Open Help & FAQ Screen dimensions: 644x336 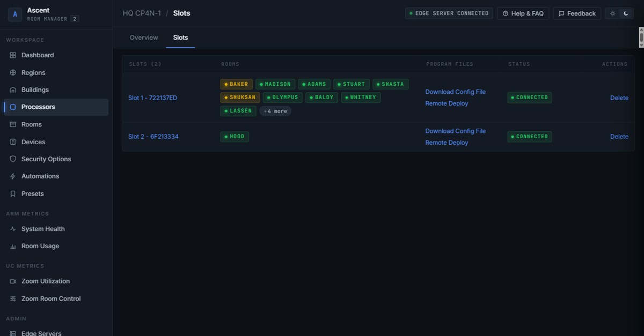tap(523, 13)
